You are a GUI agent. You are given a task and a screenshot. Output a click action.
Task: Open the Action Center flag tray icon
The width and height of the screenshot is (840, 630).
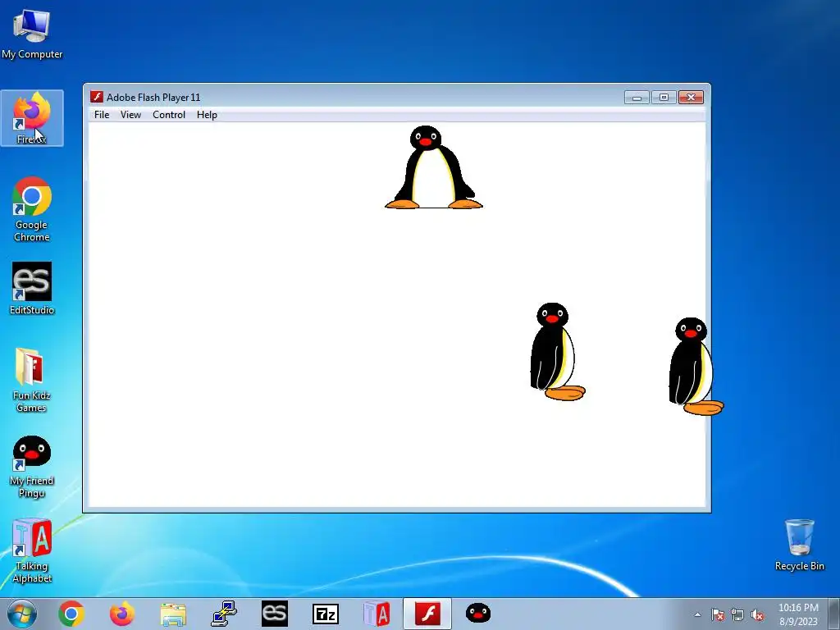(718, 614)
